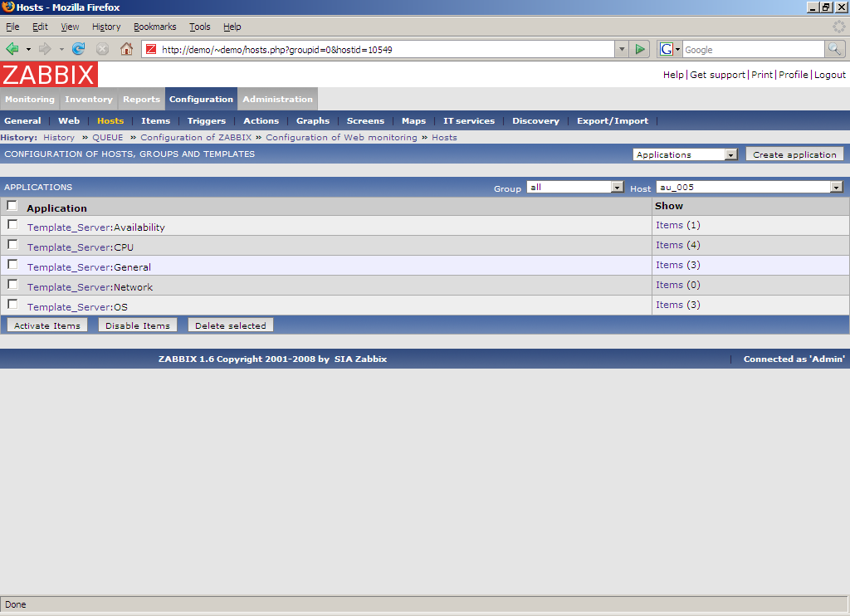Open the address bar URL history dropdown

622,49
